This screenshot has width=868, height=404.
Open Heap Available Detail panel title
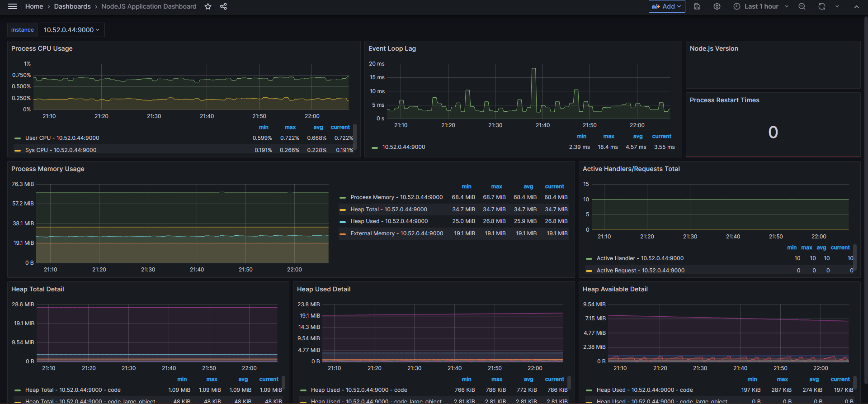point(615,289)
